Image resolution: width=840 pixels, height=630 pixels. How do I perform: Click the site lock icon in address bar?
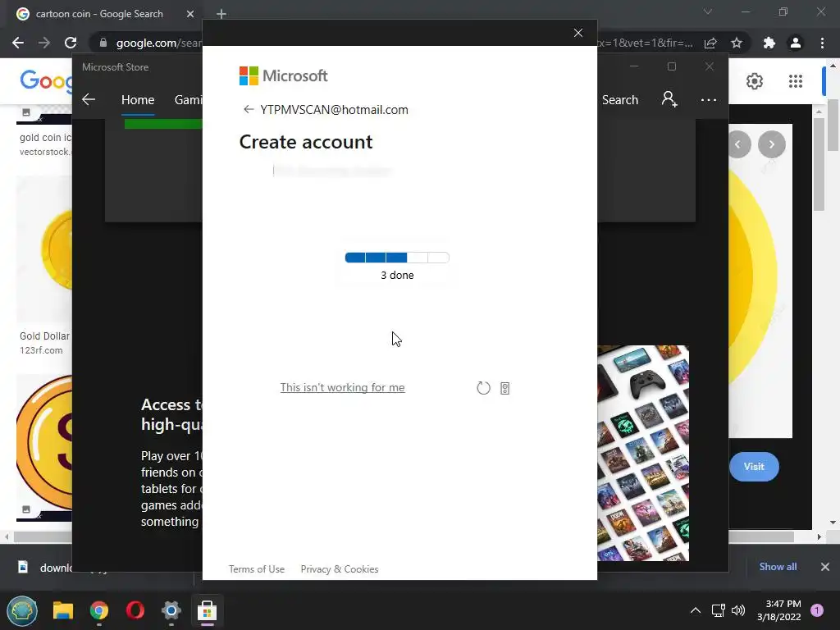point(103,43)
